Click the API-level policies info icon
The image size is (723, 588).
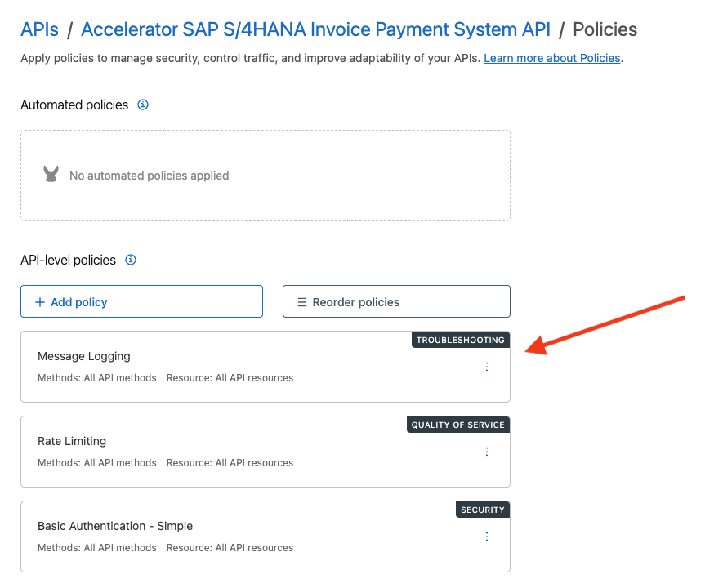click(x=131, y=260)
